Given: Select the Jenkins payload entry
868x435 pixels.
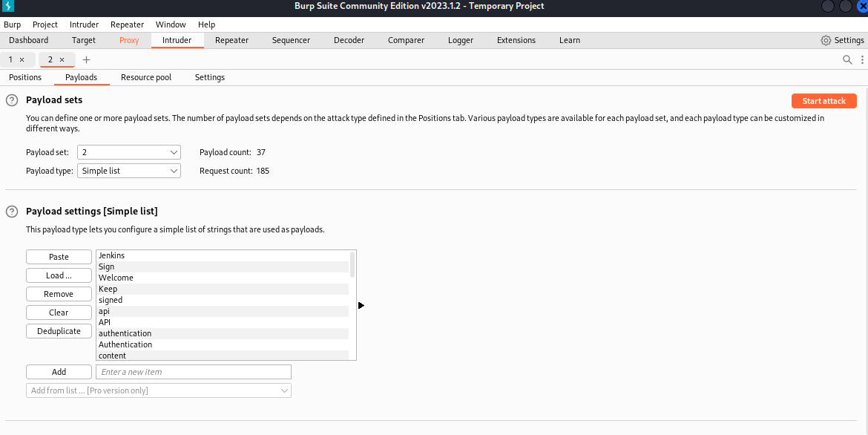Looking at the screenshot, I should tap(223, 255).
